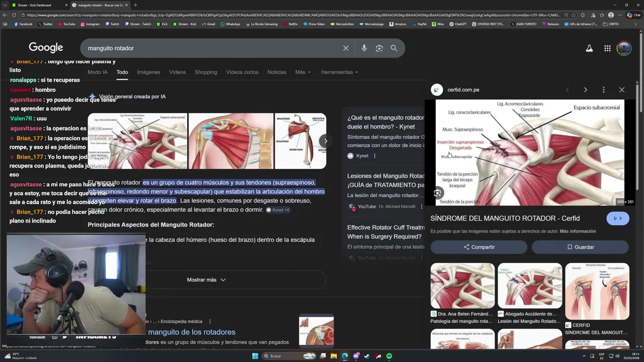This screenshot has height=362, width=644.
Task: Open Dra. Ana Belen Fernández related image
Action: pyautogui.click(x=462, y=286)
